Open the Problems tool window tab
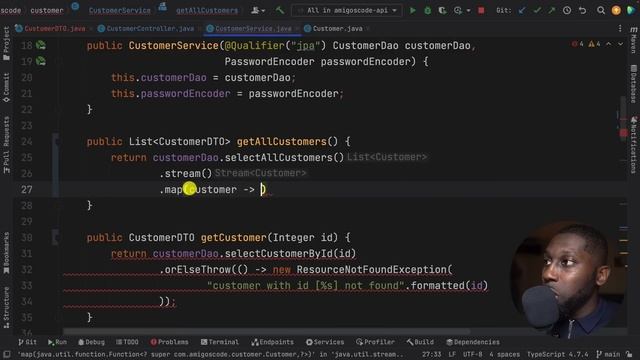The height and width of the screenshot is (360, 640). (169, 342)
